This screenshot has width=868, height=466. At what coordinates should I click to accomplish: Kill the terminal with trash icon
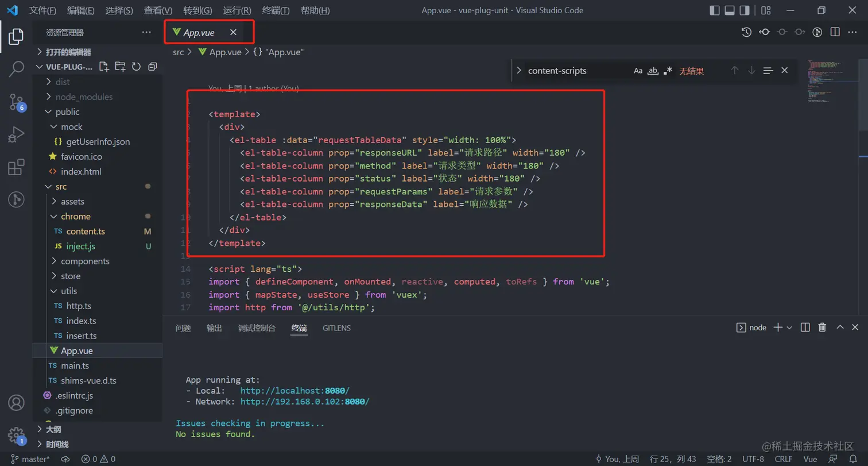tap(822, 328)
